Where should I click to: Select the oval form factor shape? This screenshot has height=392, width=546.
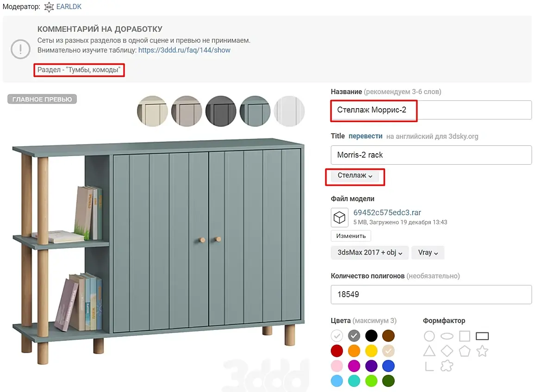(x=447, y=336)
